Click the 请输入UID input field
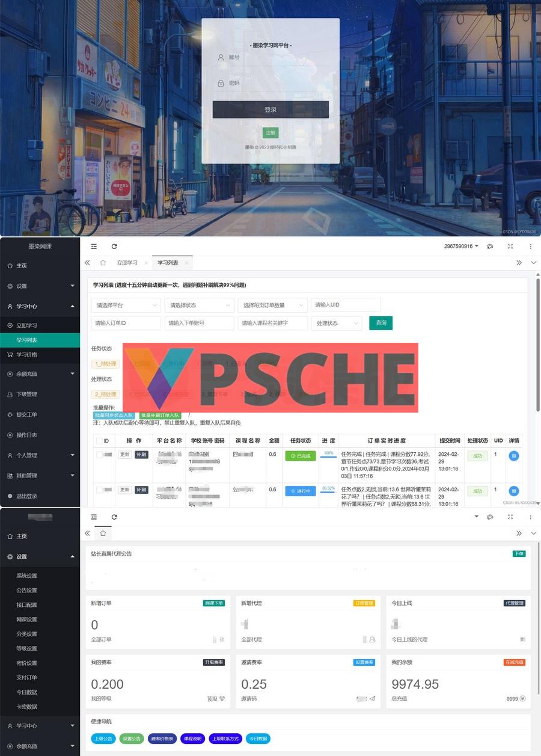The image size is (541, 756). [346, 305]
